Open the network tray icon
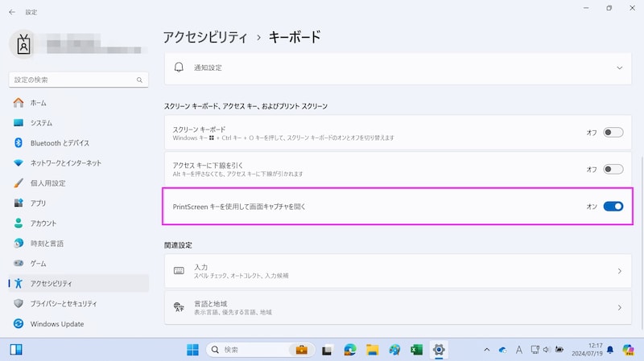The image size is (644, 361). [x=535, y=350]
